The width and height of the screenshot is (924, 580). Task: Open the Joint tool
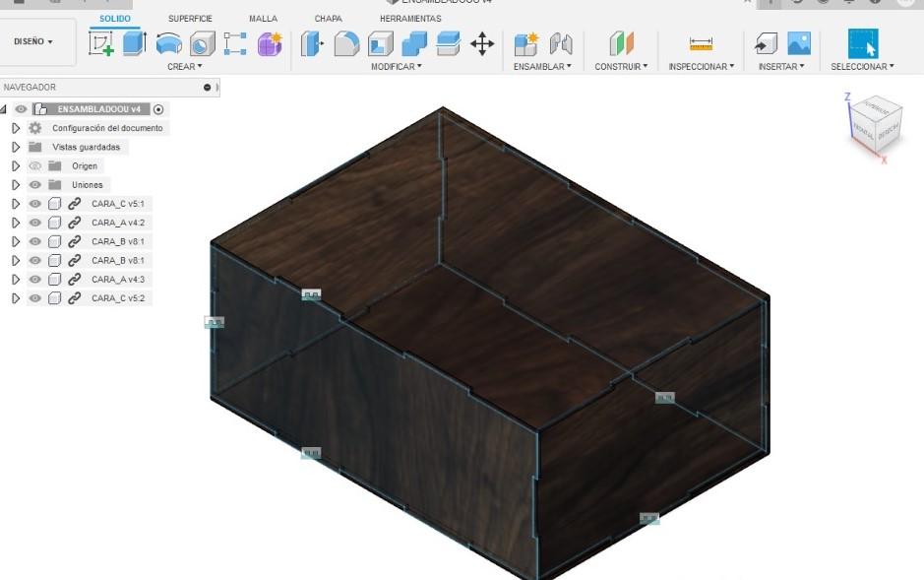pyautogui.click(x=561, y=44)
